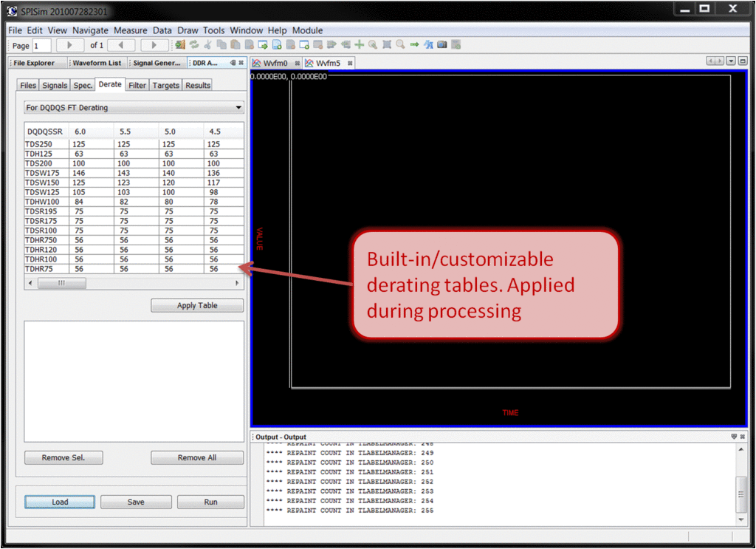Maximize the waveform editor pane icon

coord(742,61)
